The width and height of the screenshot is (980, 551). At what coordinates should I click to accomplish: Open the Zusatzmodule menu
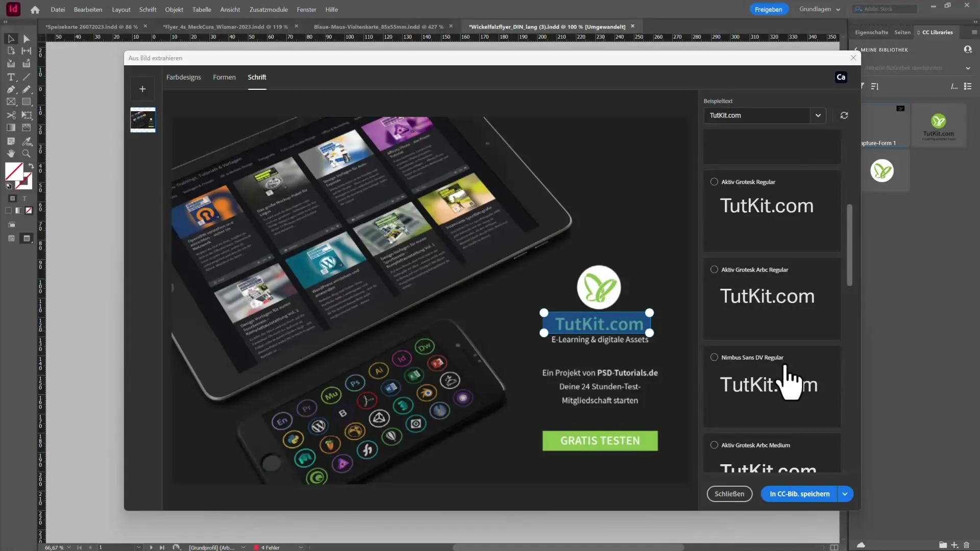(x=268, y=9)
